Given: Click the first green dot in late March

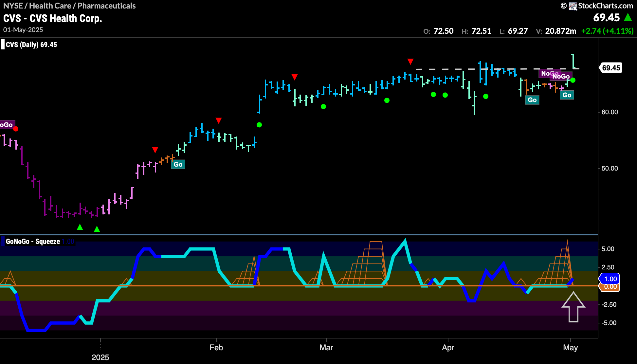Looking at the screenshot, I should pos(433,94).
